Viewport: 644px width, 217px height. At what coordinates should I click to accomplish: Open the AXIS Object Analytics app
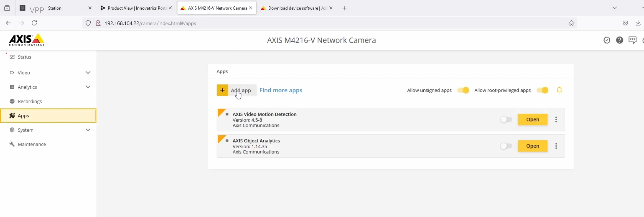(x=533, y=146)
